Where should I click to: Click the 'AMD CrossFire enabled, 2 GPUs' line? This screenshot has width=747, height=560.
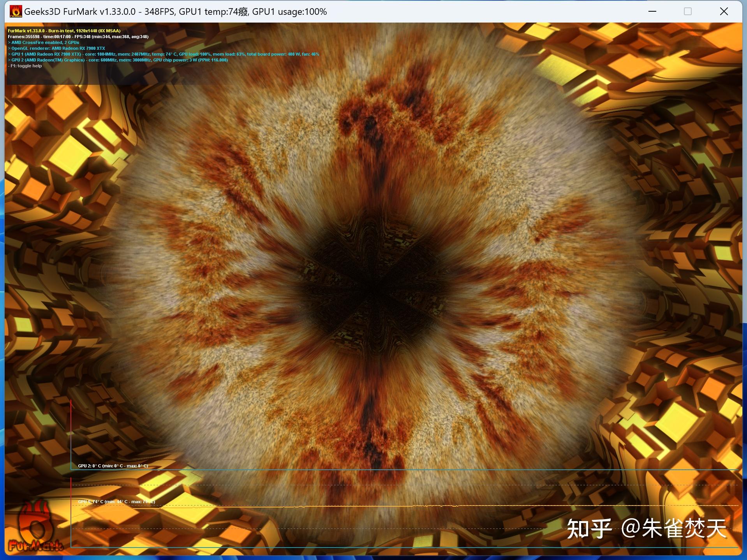pyautogui.click(x=44, y=42)
